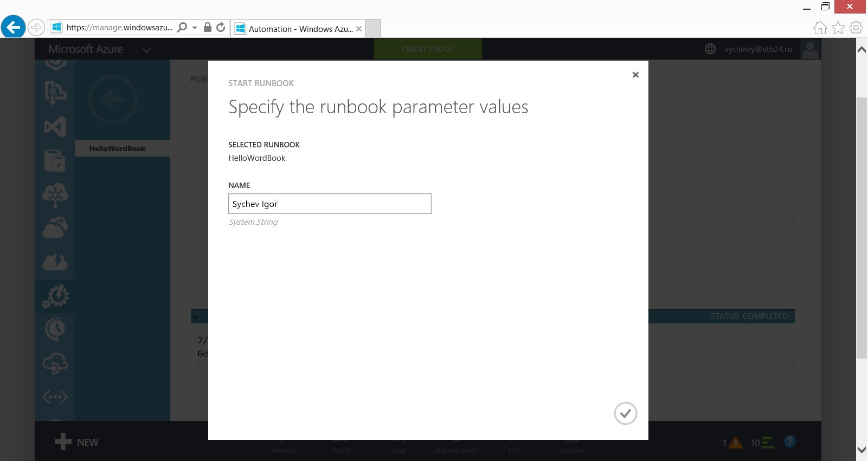This screenshot has width=868, height=461.
Task: Click the browser forward button
Action: [x=36, y=27]
